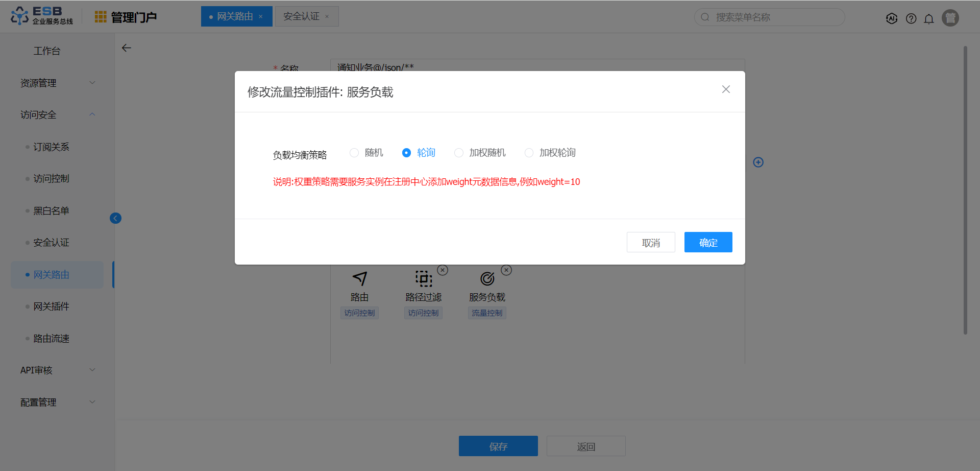Open the management portal grid icon
The height and width of the screenshot is (471, 980).
[x=101, y=17]
